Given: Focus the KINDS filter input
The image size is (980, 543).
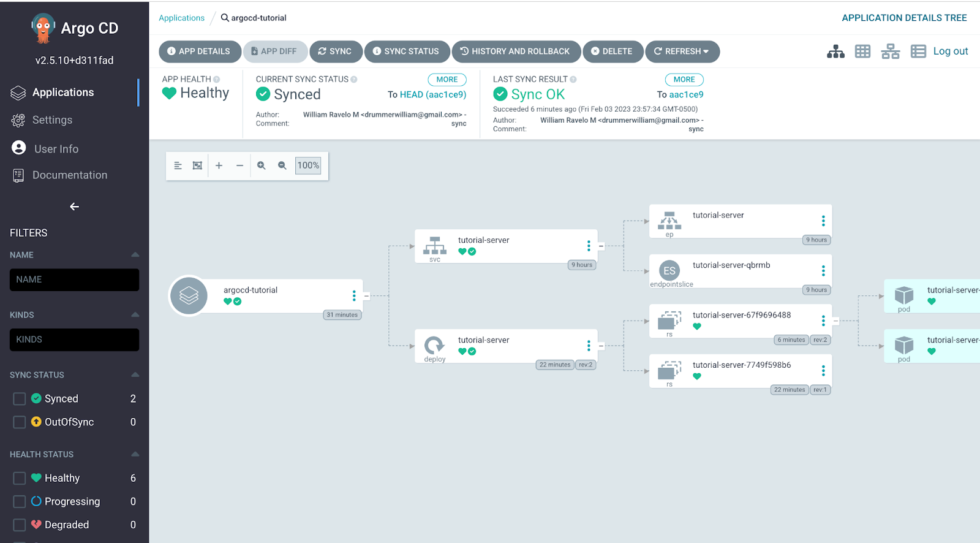Looking at the screenshot, I should pos(74,340).
